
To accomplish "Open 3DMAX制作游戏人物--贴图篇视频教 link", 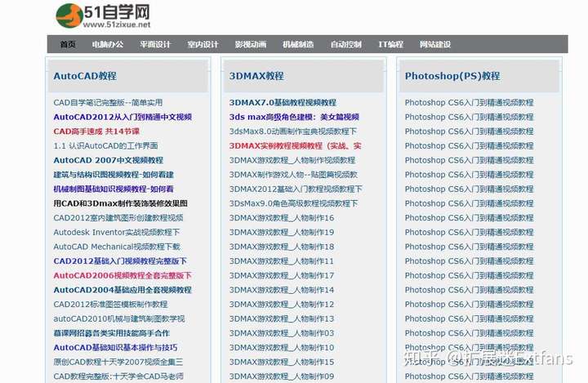I will pos(293,175).
